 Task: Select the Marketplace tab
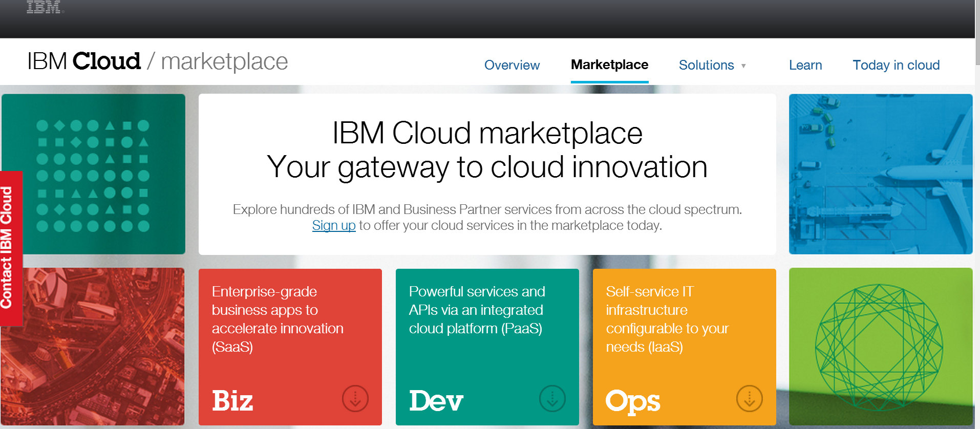click(609, 65)
